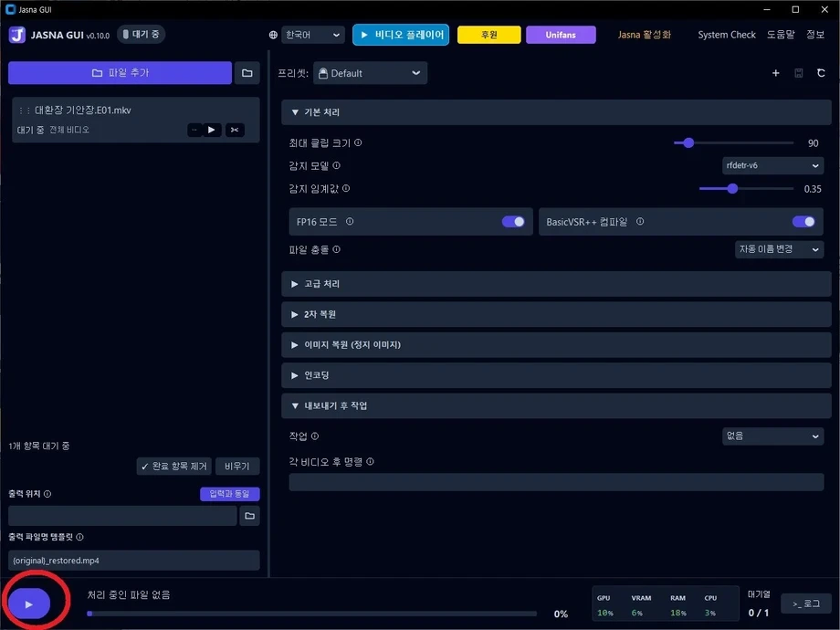Image resolution: width=840 pixels, height=630 pixels.
Task: Show info for BasicVSR++ 컴파일
Action: coord(640,221)
